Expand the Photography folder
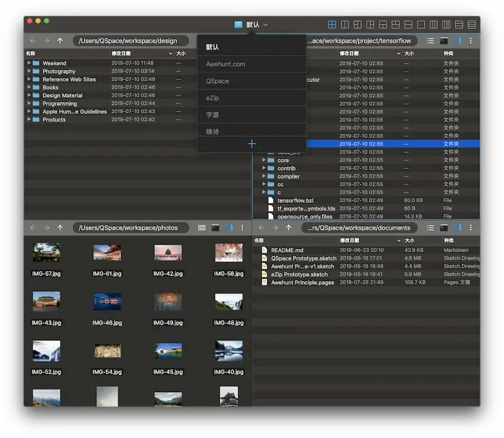 [29, 71]
